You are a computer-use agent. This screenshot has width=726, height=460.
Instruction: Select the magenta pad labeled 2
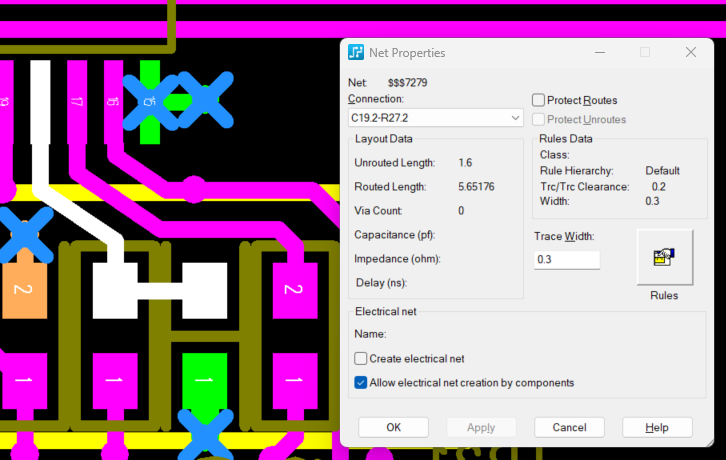[294, 289]
